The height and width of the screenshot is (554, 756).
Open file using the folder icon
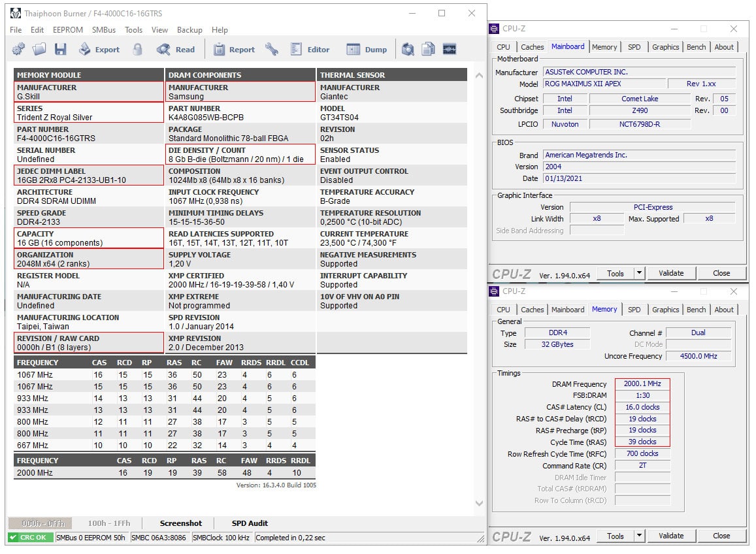click(39, 49)
